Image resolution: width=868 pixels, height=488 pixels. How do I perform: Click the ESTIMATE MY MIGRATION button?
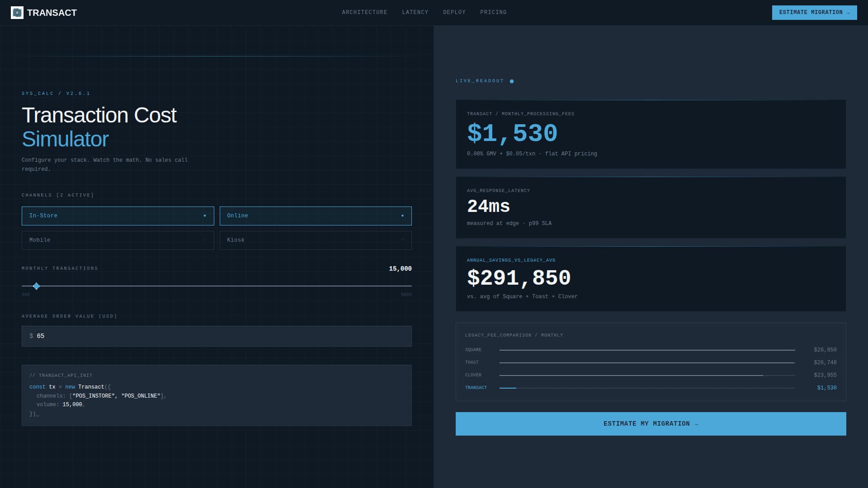[651, 423]
